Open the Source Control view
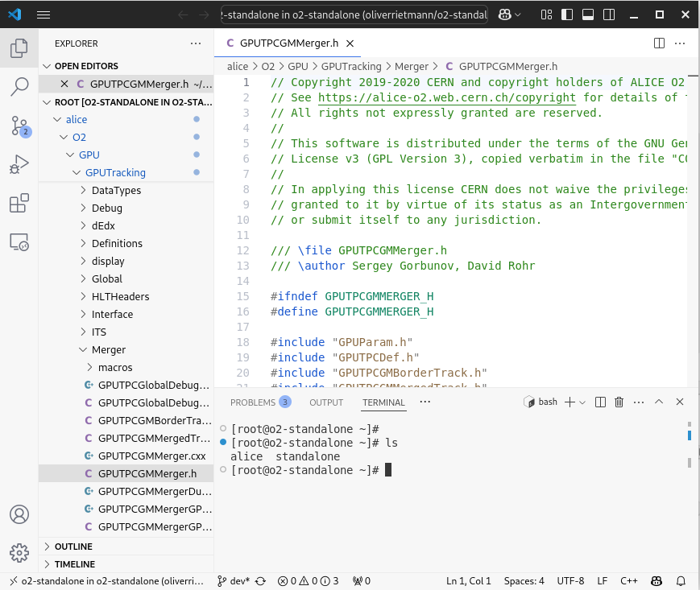The image size is (700, 590). coord(19,126)
